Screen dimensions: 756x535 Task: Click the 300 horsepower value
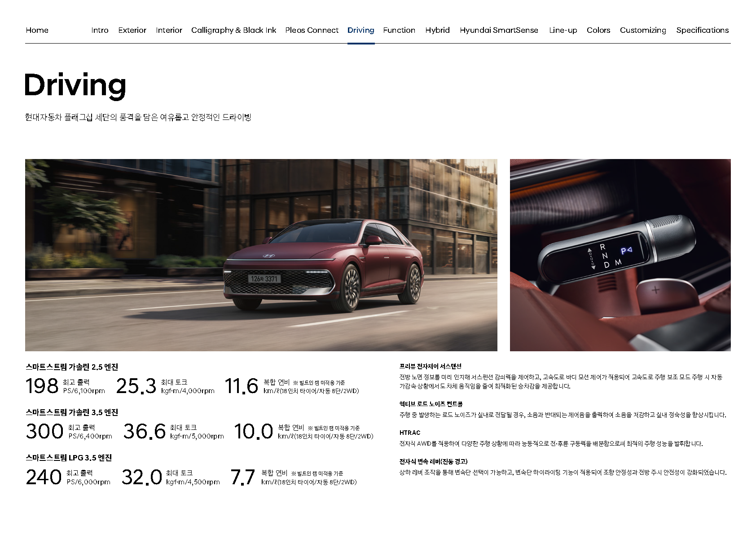(44, 431)
